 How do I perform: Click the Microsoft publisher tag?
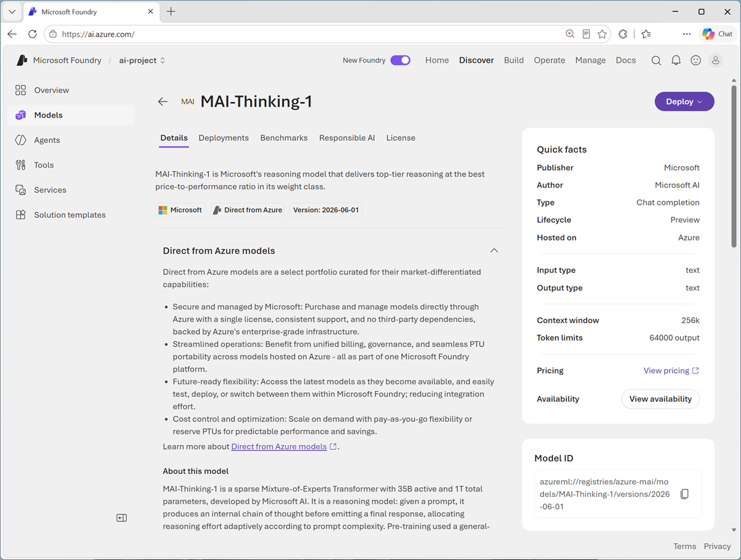[x=180, y=210]
